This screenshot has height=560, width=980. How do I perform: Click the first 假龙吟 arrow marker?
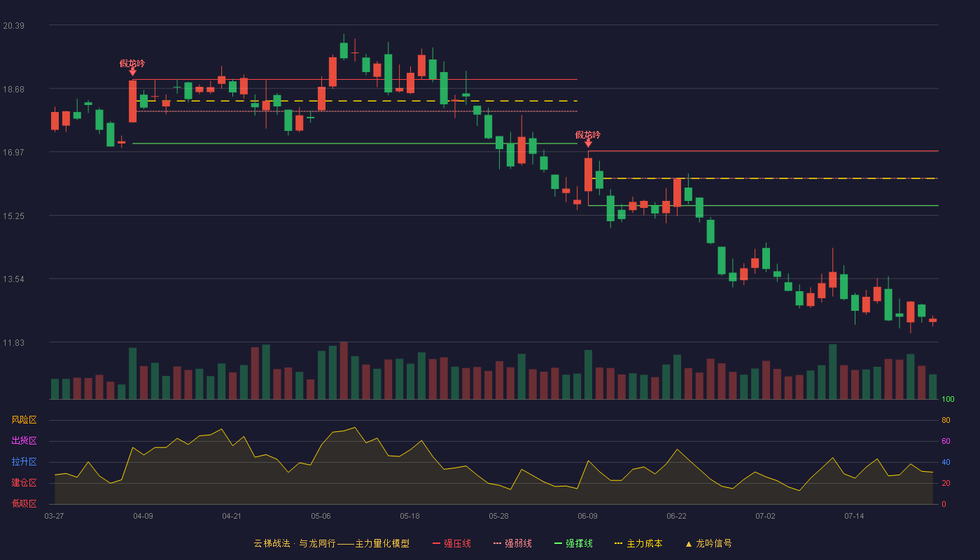pos(132,71)
